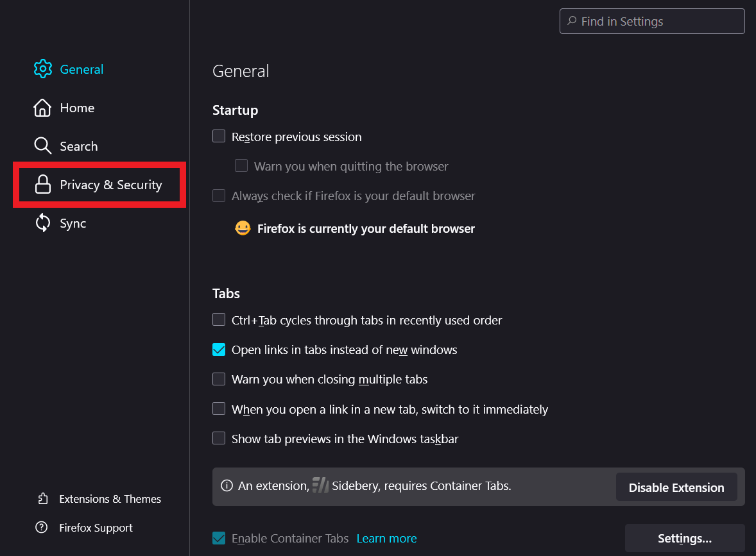Image resolution: width=756 pixels, height=556 pixels.
Task: Enable Warn you when closing multiple tabs
Action: click(x=219, y=379)
